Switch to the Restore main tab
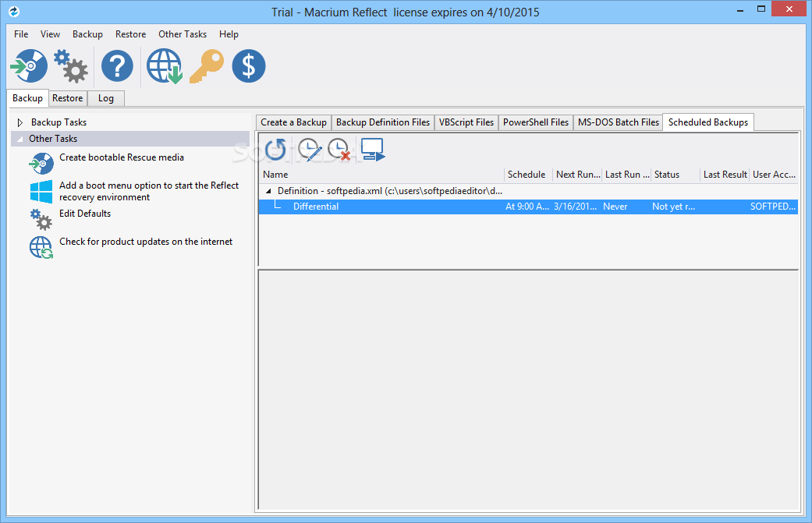This screenshot has height=523, width=812. click(x=67, y=97)
